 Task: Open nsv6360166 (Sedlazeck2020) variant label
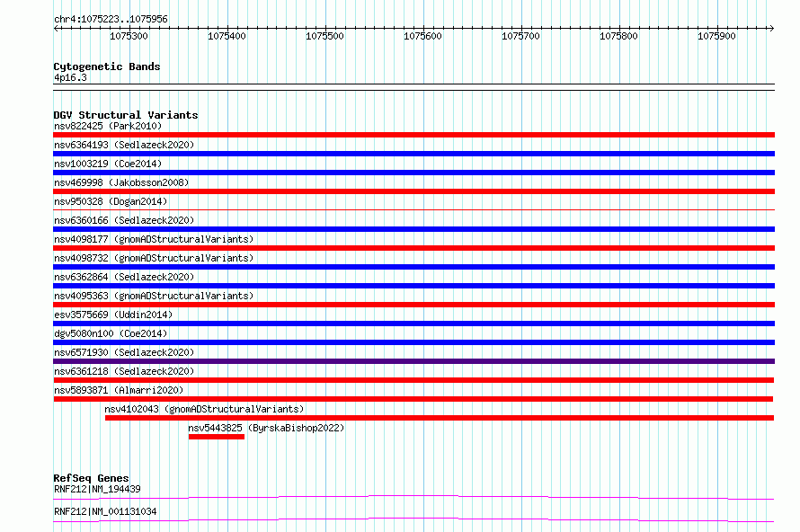(124, 220)
